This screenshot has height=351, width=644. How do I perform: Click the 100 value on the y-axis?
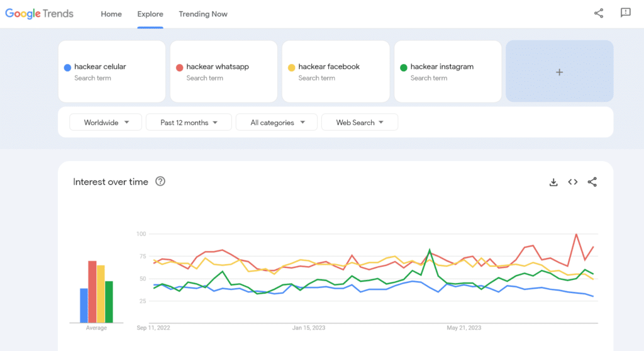141,234
